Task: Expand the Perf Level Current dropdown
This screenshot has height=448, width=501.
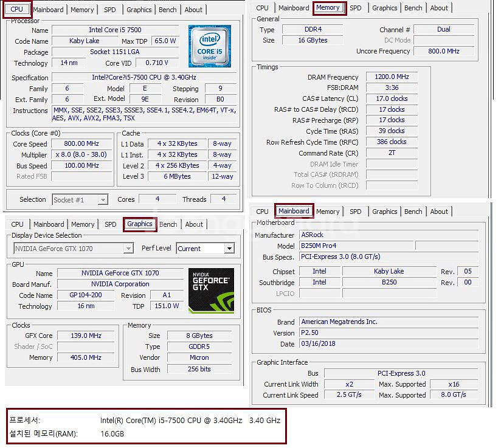Action: pos(229,249)
